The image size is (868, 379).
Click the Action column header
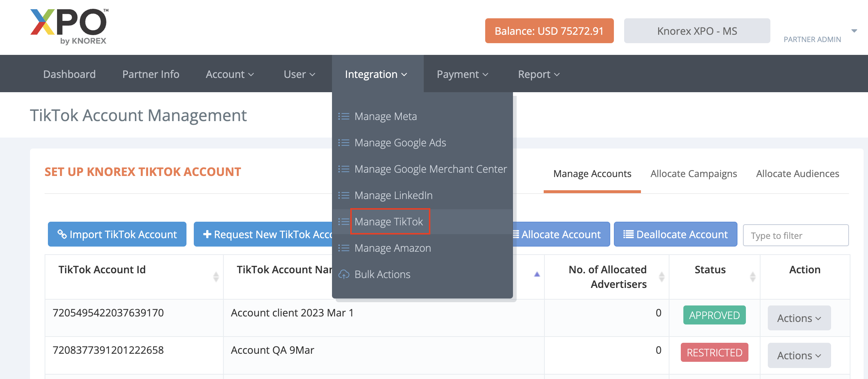pyautogui.click(x=805, y=270)
